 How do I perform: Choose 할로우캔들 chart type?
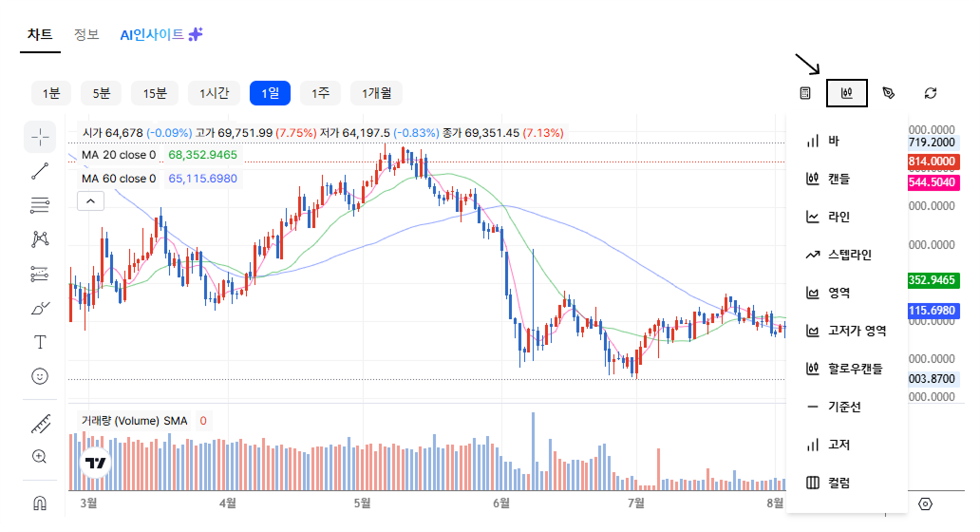tap(844, 369)
